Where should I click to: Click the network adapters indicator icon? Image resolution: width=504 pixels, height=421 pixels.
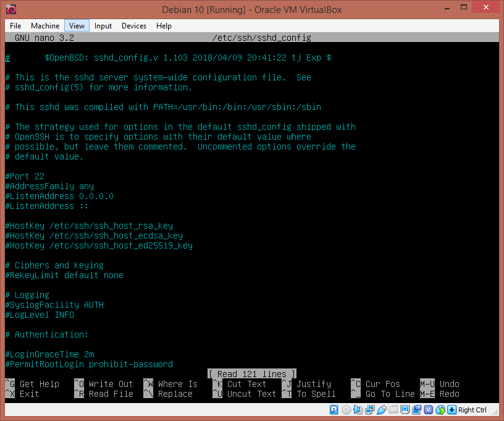369,410
